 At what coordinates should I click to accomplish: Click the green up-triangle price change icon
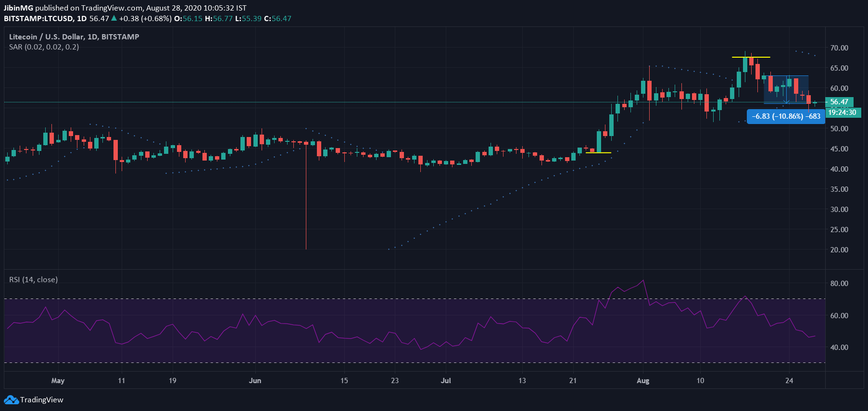114,18
